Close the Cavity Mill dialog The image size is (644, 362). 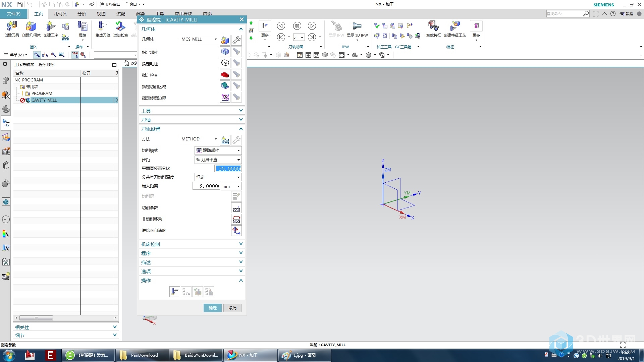241,19
